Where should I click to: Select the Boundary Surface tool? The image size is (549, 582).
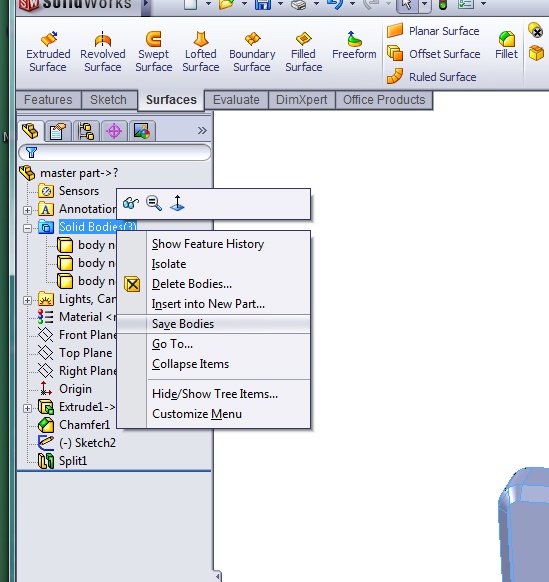[252, 52]
